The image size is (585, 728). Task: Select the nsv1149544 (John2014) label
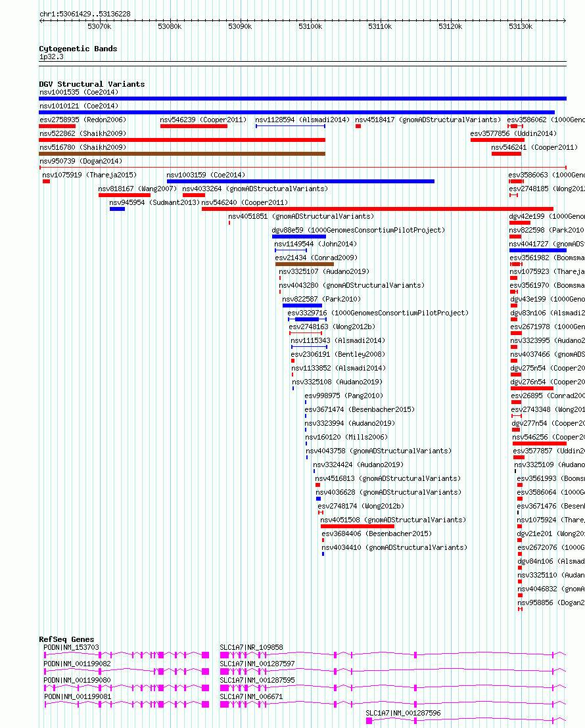pyautogui.click(x=316, y=244)
